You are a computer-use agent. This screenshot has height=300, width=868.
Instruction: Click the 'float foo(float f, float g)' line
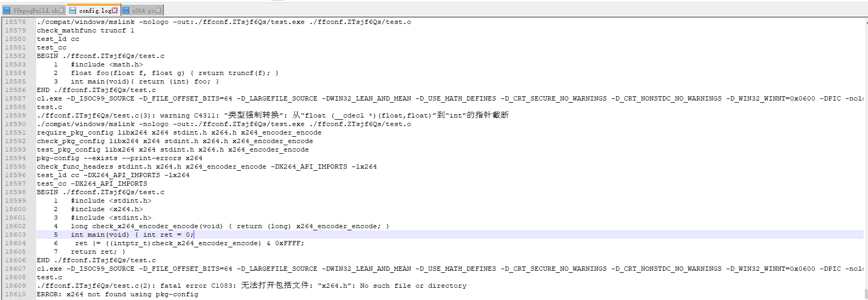(x=174, y=73)
